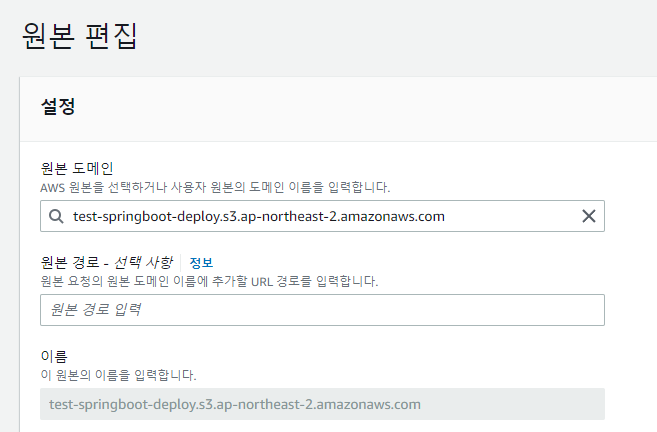Open the 정보 link next to 원본 경로
The height and width of the screenshot is (432, 657).
[x=201, y=263]
